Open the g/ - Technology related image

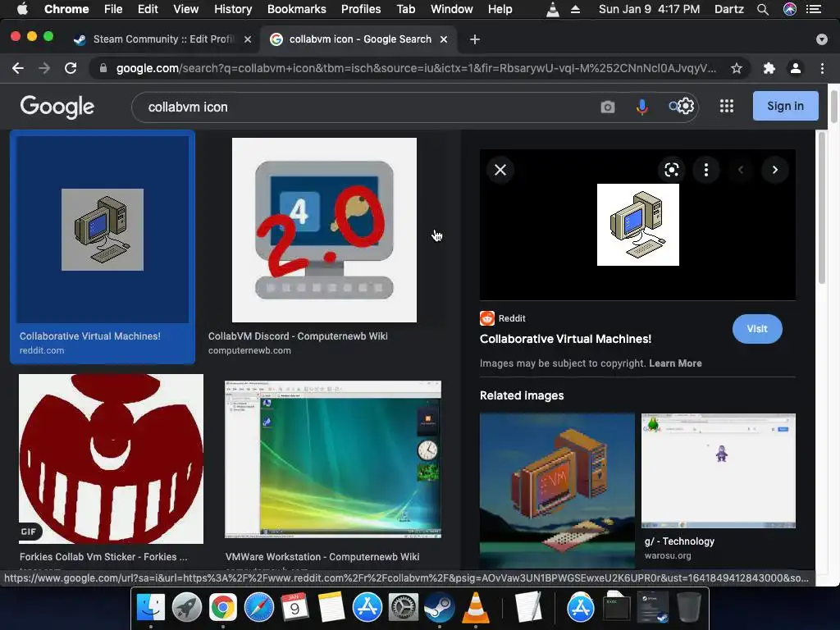click(x=719, y=470)
